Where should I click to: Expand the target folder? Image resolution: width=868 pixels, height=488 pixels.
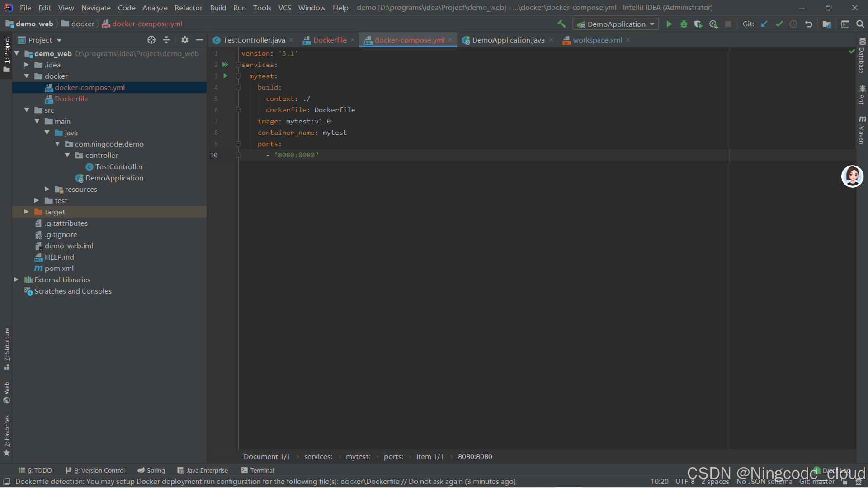click(x=27, y=212)
